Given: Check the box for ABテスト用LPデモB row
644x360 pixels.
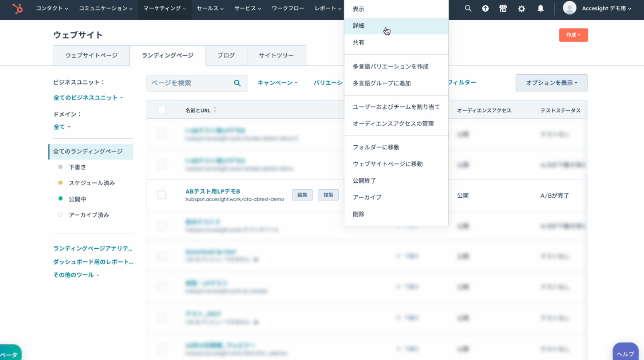Looking at the screenshot, I should click(x=162, y=195).
